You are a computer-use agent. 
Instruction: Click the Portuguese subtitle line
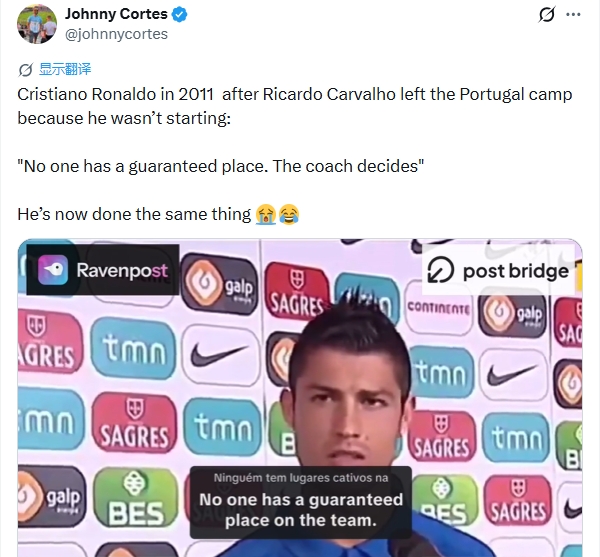tap(301, 478)
